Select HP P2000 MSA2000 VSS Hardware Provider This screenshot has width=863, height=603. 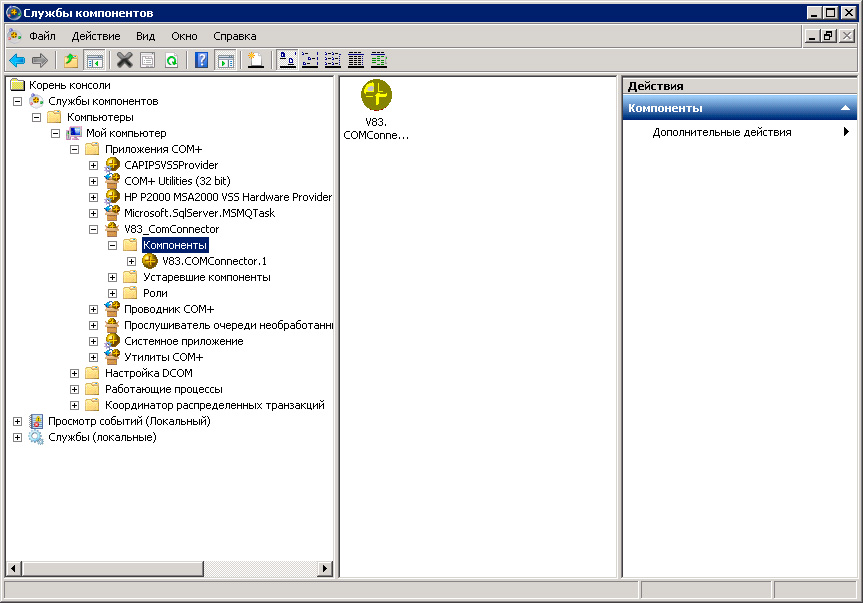[228, 196]
